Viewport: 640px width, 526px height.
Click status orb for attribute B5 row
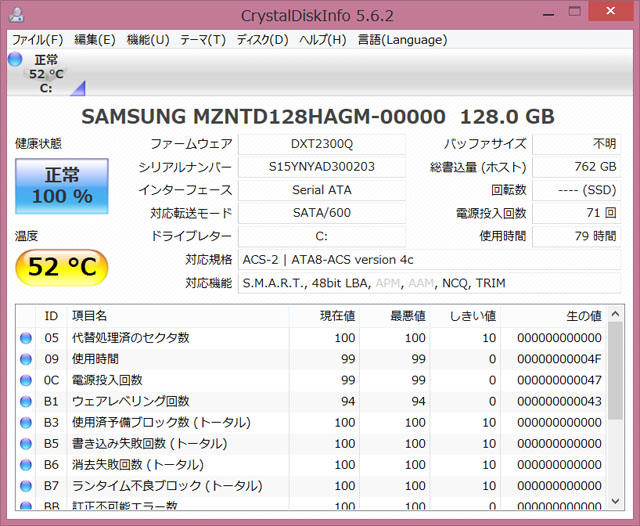pos(26,444)
